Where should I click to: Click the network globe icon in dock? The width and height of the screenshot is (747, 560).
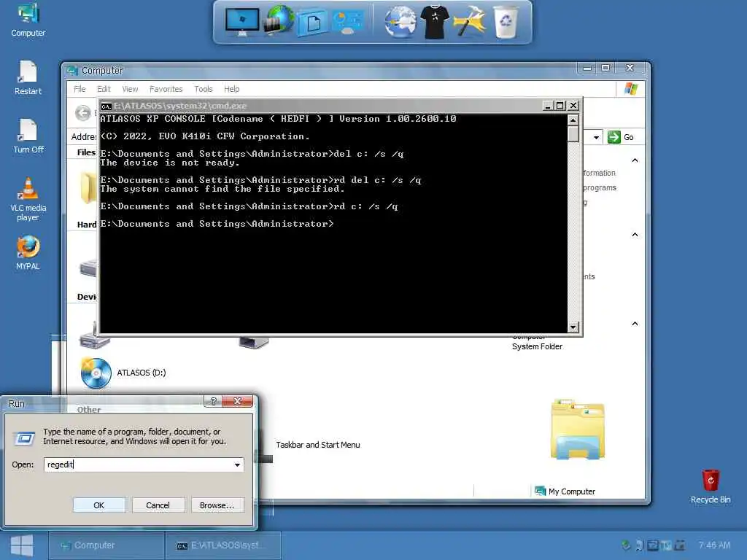[279, 20]
